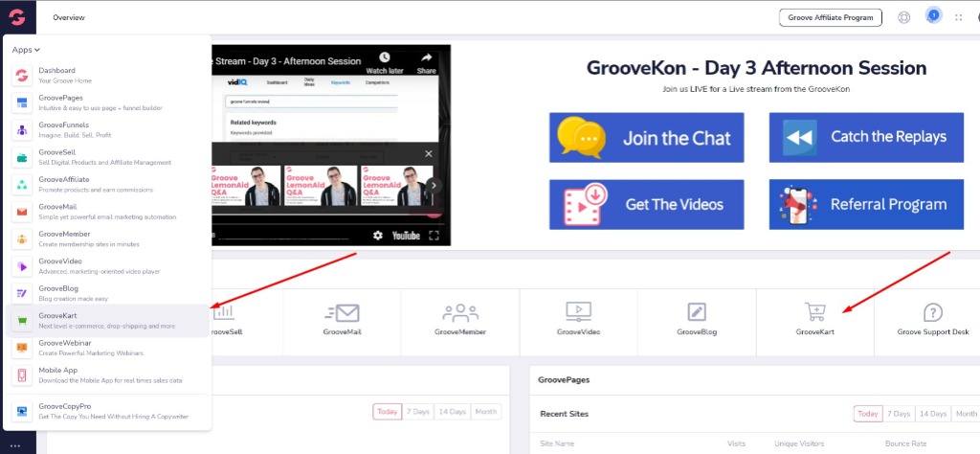Viewport: 980px width, 454px height.
Task: Select the GrooveFunnels icon in Apps menu
Action: coord(22,130)
